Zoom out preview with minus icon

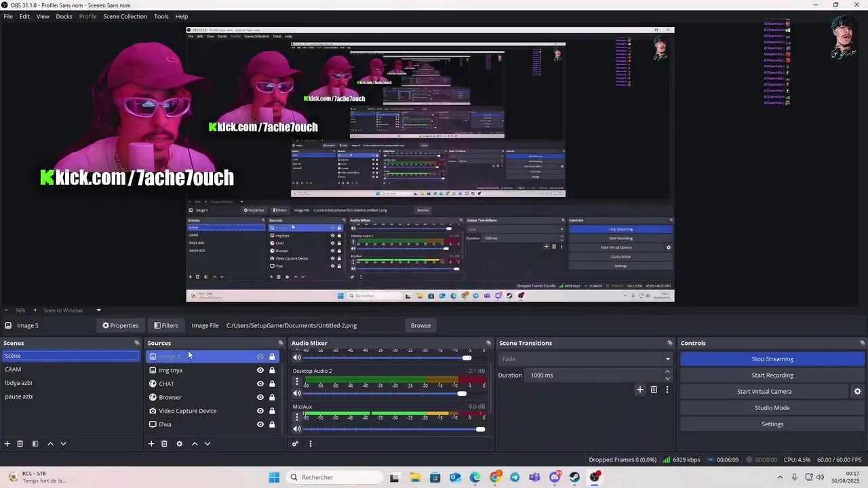click(6, 310)
